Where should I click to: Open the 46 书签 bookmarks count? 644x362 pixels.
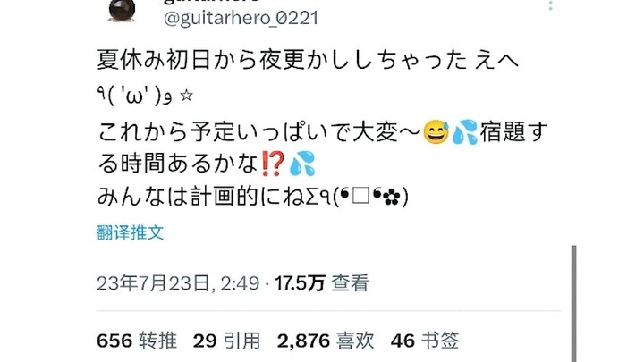tap(425, 341)
